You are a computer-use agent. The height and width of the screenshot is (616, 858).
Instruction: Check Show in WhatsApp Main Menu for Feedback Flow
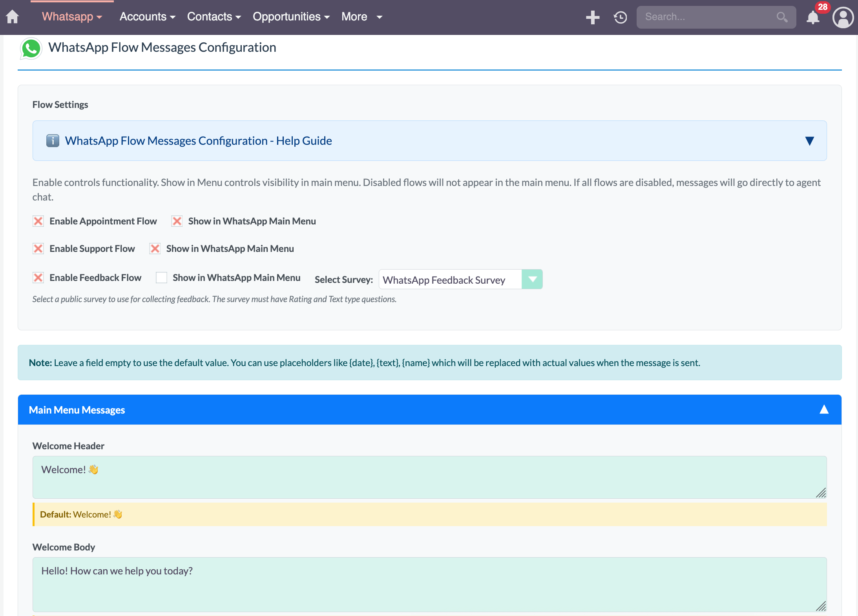(161, 277)
